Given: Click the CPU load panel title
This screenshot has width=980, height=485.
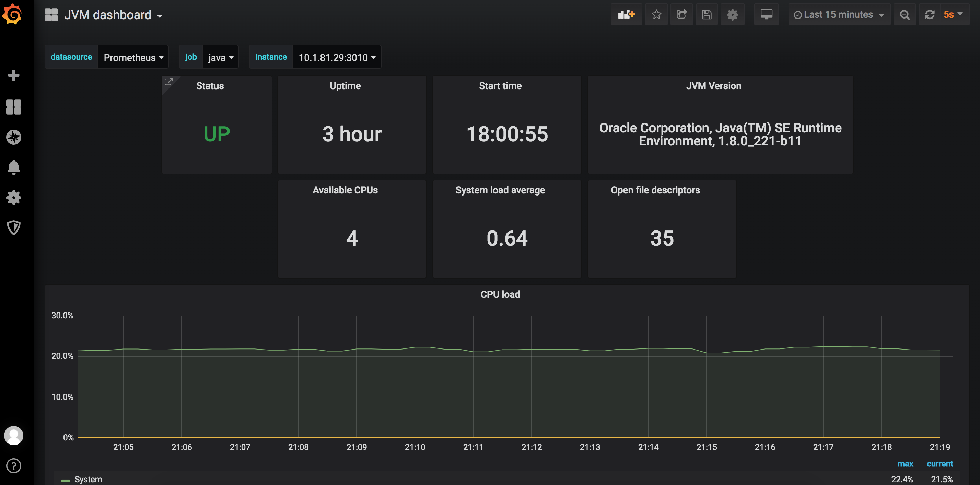Looking at the screenshot, I should tap(500, 294).
